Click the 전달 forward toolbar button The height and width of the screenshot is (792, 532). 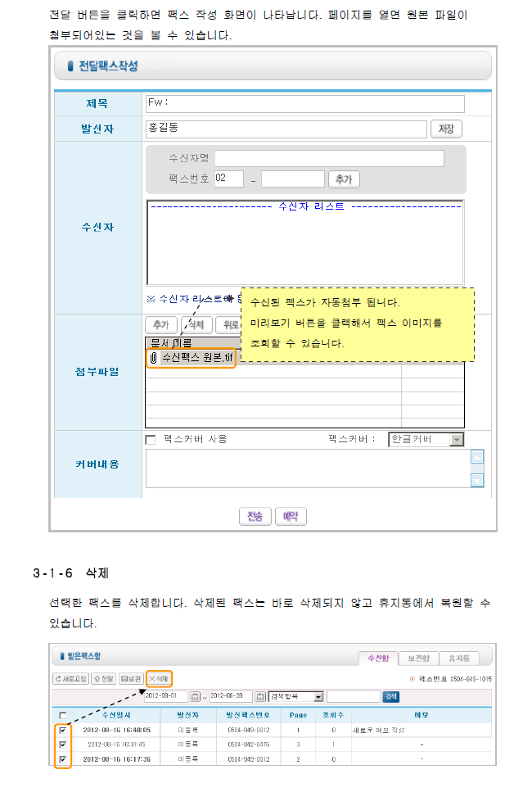tap(103, 678)
